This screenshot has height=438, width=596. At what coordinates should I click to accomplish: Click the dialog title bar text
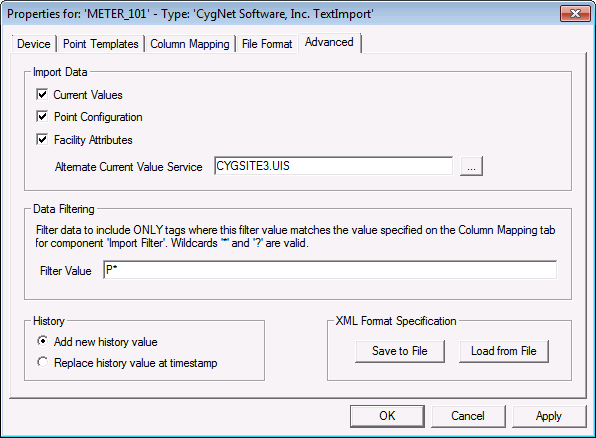coord(190,14)
